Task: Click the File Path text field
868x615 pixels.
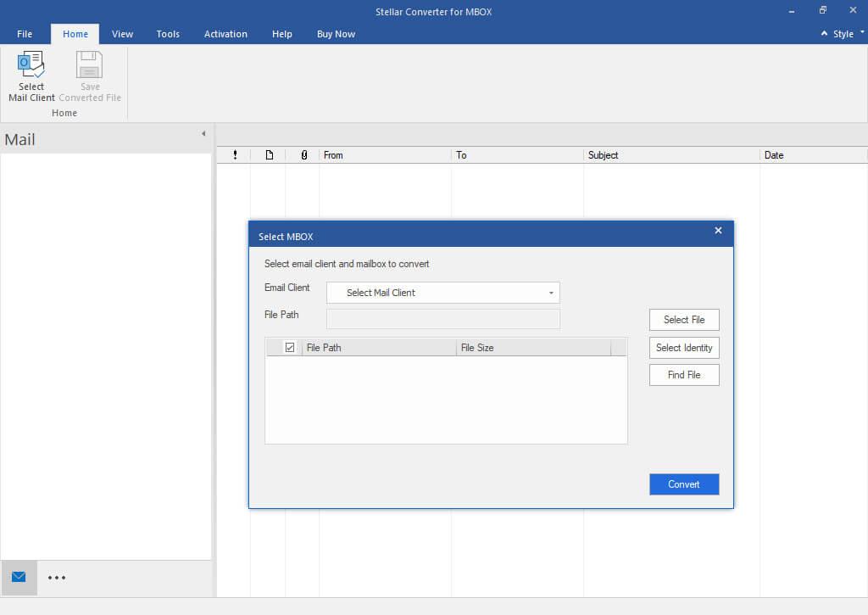Action: tap(442, 319)
